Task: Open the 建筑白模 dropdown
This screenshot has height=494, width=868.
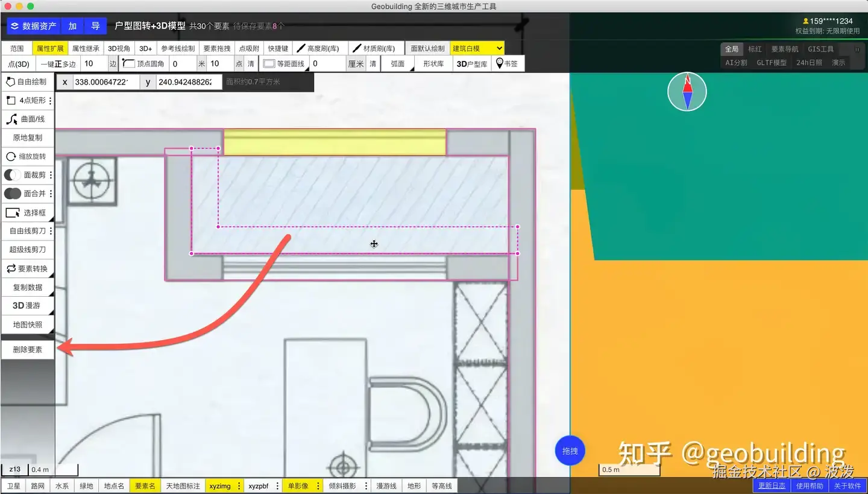Action: click(x=477, y=48)
